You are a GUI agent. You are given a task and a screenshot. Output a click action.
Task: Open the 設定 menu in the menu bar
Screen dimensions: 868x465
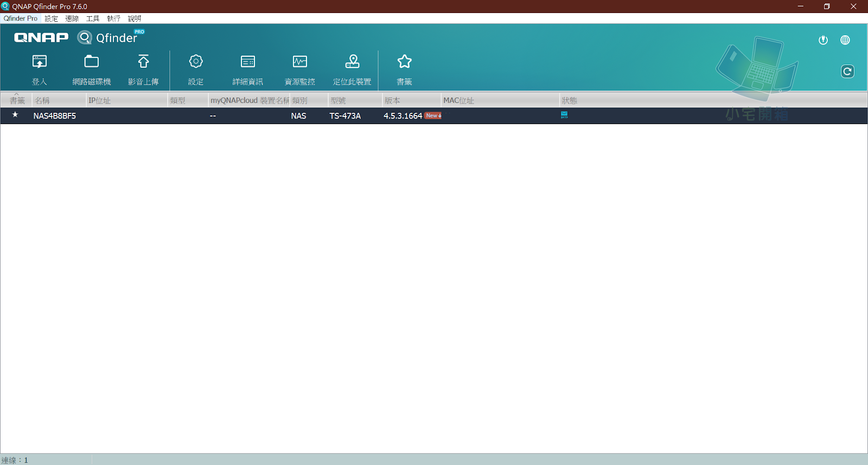pyautogui.click(x=52, y=18)
